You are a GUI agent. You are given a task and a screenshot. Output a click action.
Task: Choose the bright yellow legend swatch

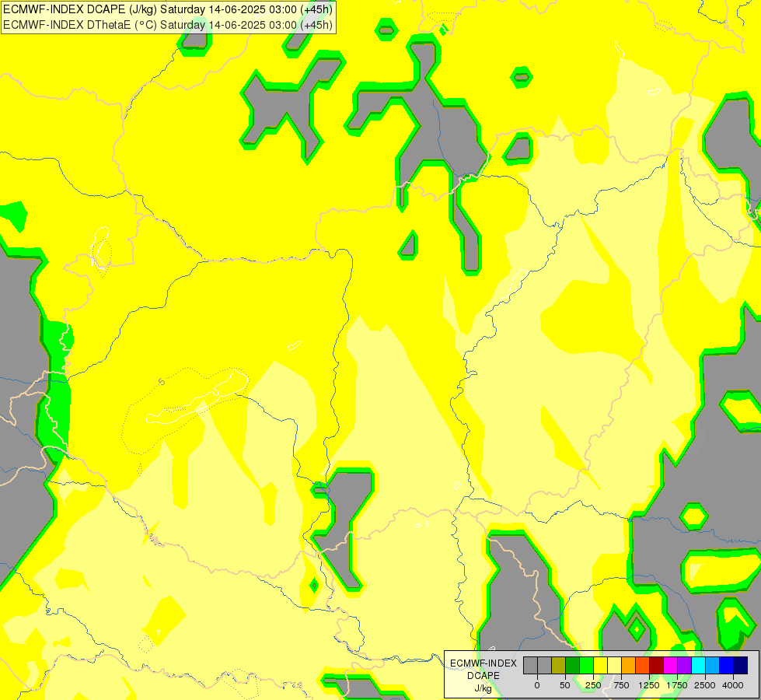click(600, 666)
